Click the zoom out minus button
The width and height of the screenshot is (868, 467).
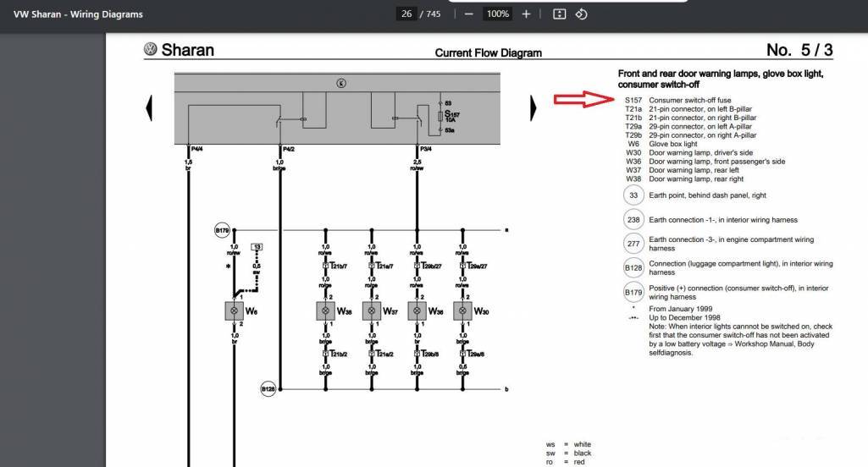468,14
